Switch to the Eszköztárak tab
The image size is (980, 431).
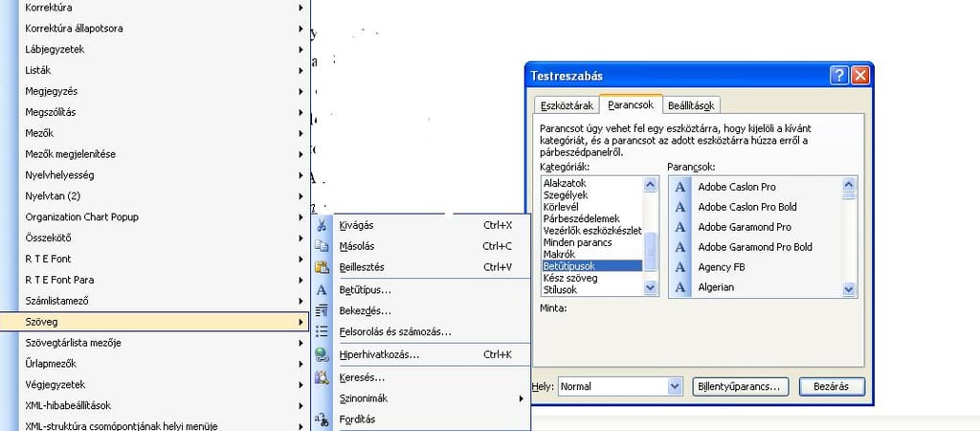568,105
